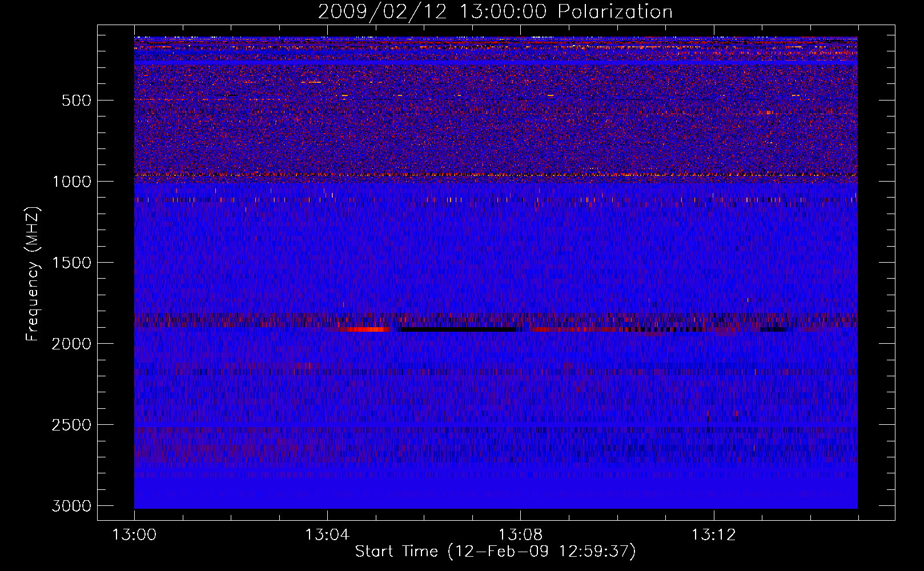The width and height of the screenshot is (924, 571).
Task: Click the black horizontal segment near 1900 MHz
Action: click(x=457, y=329)
